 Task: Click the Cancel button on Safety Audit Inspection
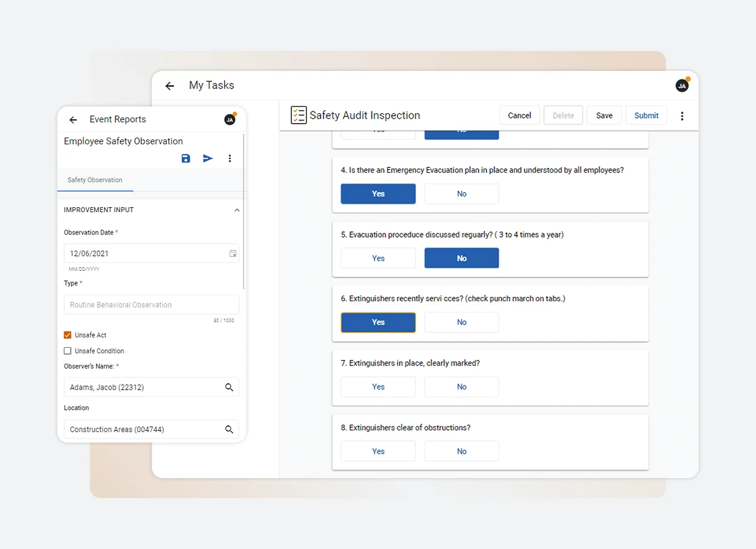click(519, 115)
